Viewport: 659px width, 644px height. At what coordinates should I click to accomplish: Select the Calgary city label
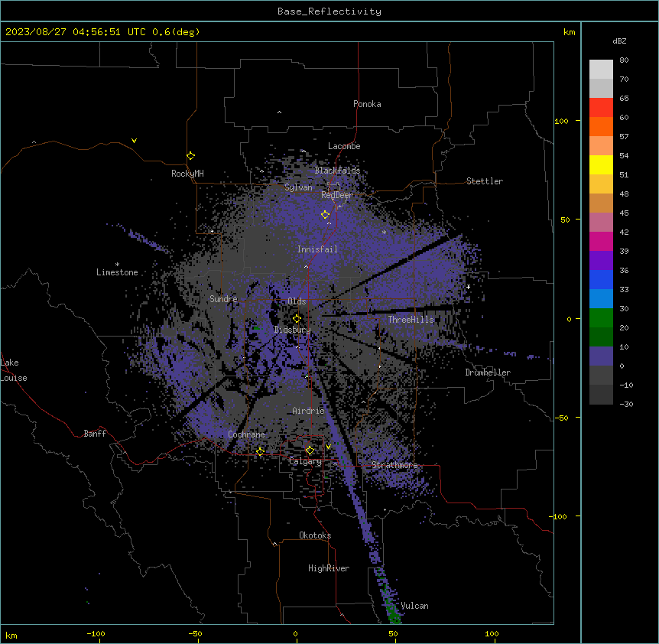click(306, 461)
